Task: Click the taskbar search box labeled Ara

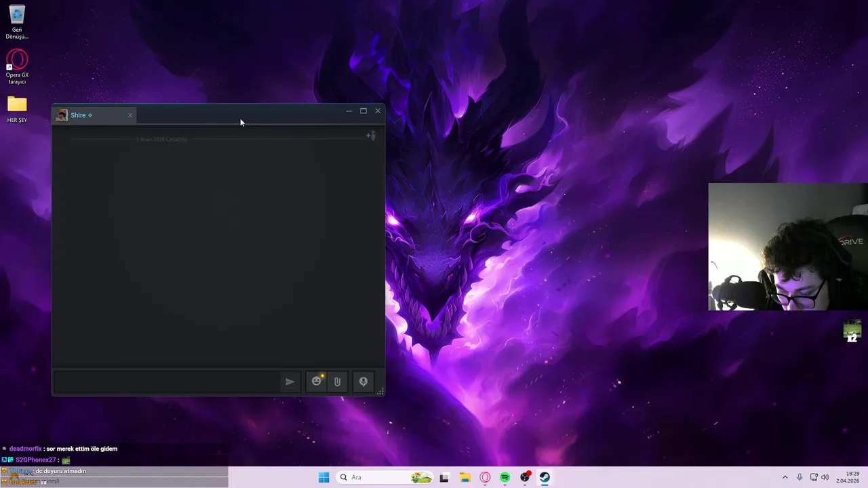Action: pyautogui.click(x=384, y=477)
